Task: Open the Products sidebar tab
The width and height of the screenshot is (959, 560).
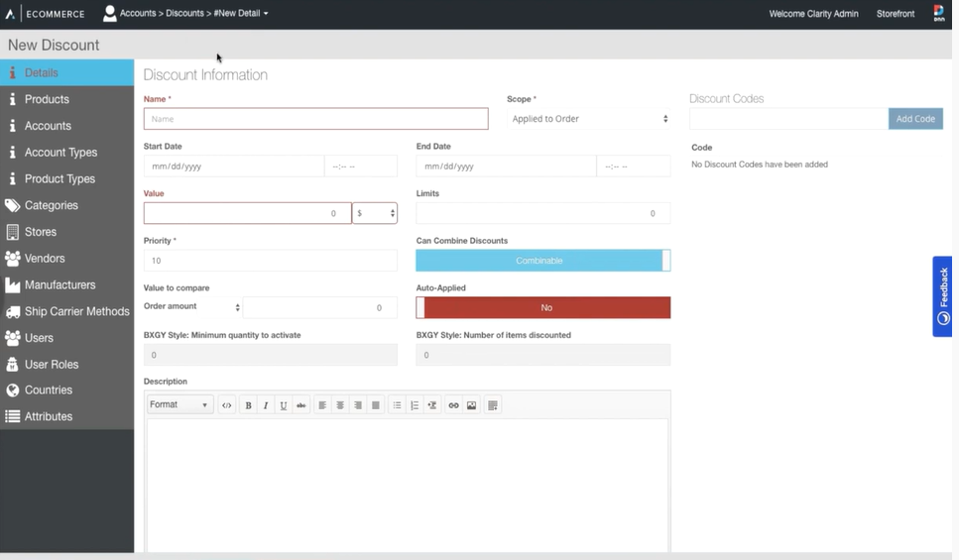Action: coord(66,99)
